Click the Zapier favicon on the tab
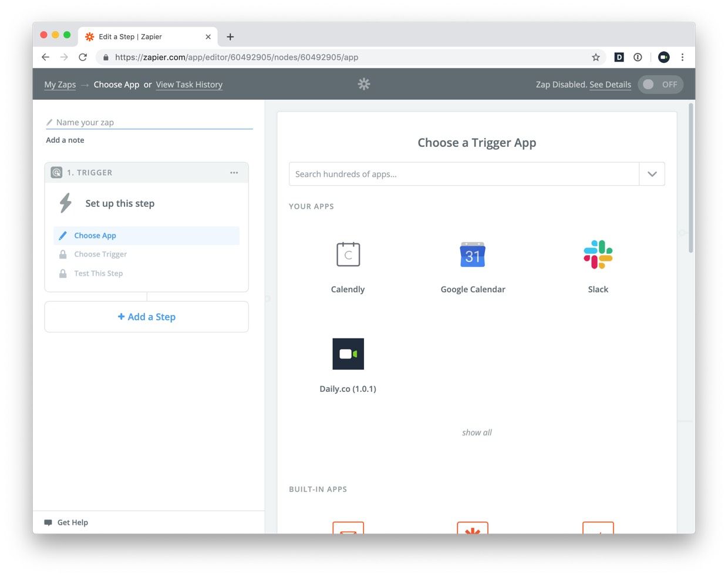The width and height of the screenshot is (728, 577). coord(90,36)
